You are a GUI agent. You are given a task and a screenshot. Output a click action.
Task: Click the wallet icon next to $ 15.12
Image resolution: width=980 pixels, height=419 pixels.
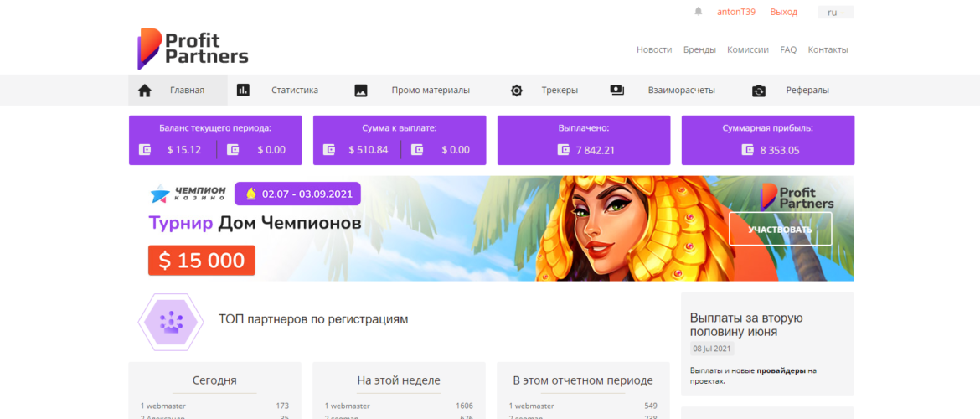(145, 150)
